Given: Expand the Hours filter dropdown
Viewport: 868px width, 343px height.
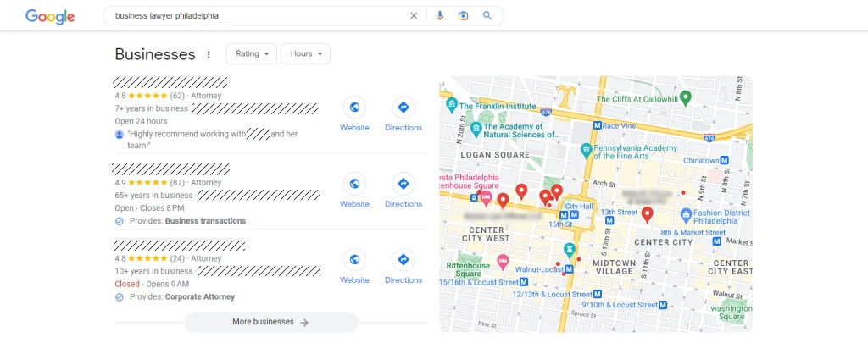Looking at the screenshot, I should point(305,53).
